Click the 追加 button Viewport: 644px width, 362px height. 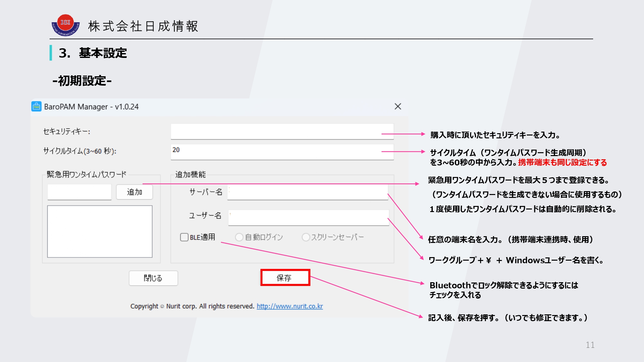tap(134, 192)
